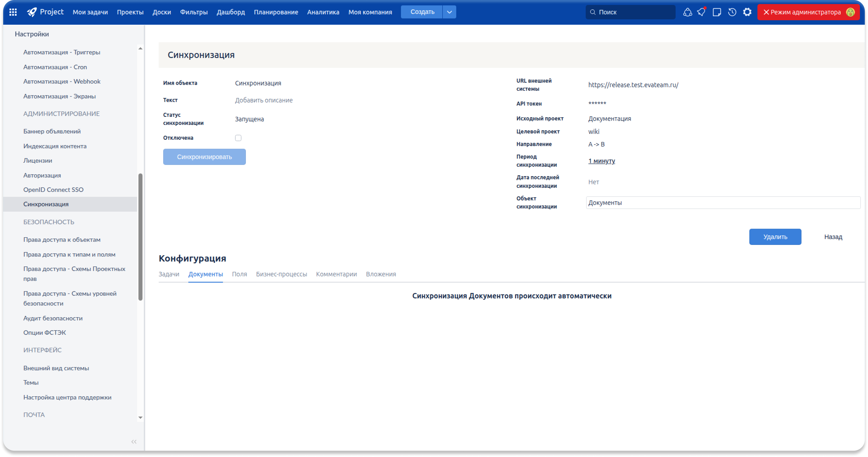
Task: Expand the Создать dropdown arrow
Action: tap(449, 12)
